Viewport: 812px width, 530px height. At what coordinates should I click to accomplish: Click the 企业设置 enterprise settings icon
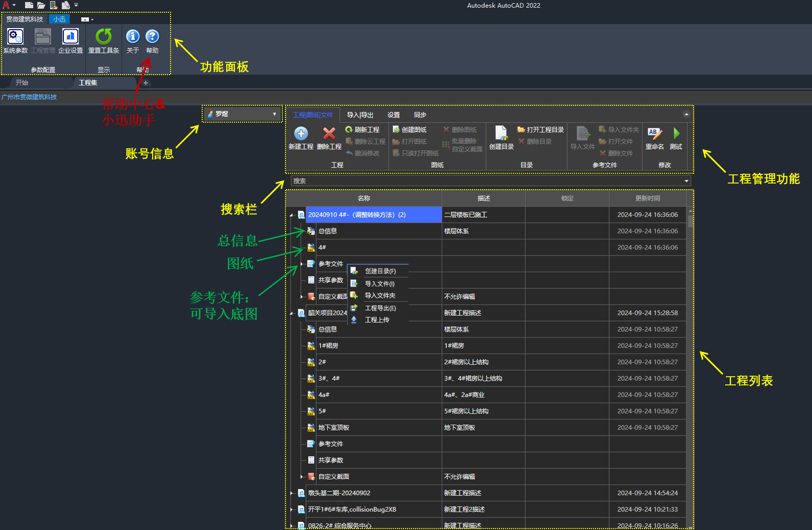tap(70, 37)
